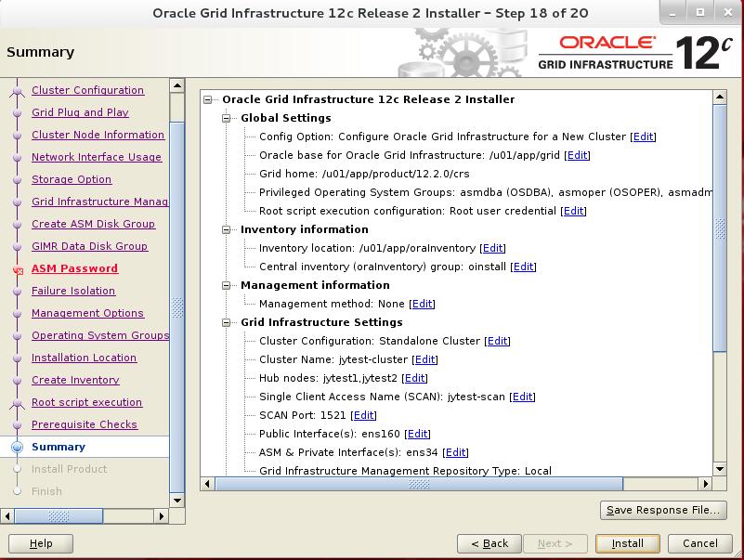This screenshot has height=560, width=744.
Task: Edit the SCAN Port 1521
Action: pyautogui.click(x=363, y=415)
